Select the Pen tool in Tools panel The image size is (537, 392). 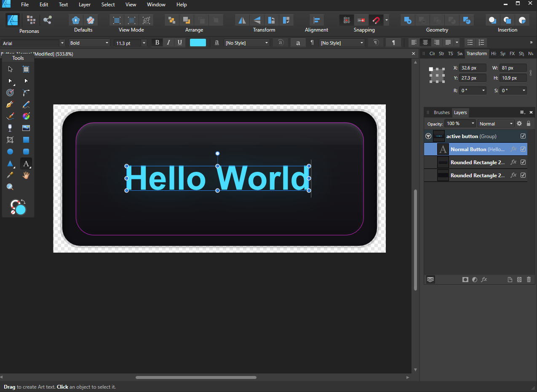[x=10, y=104]
